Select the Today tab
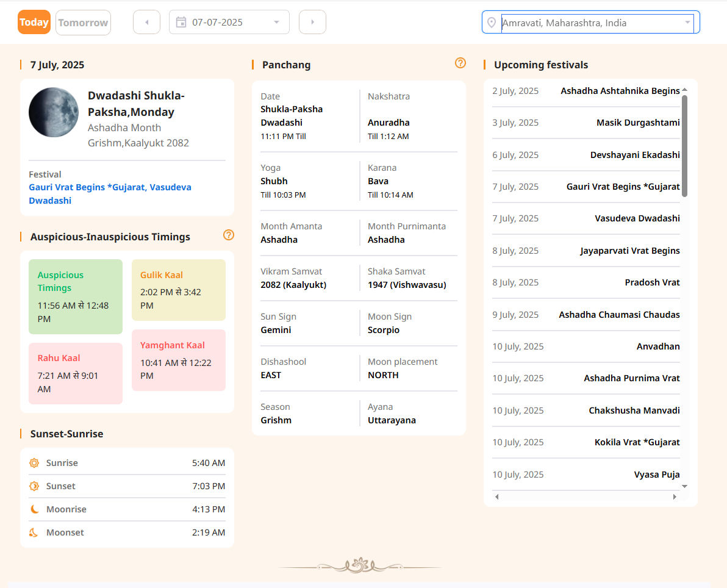Viewport: 727px width, 588px height. [34, 23]
